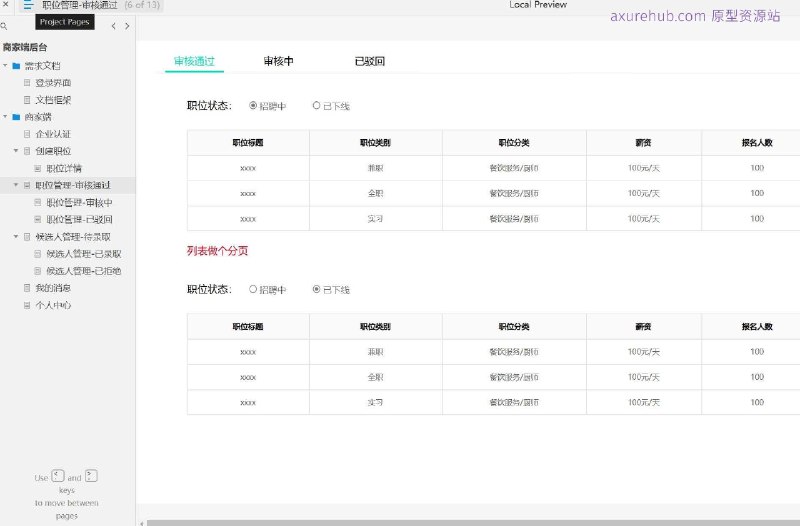Viewport: 800px width, 526px height.
Task: Open the search icon in the sidebar
Action: (x=4, y=26)
